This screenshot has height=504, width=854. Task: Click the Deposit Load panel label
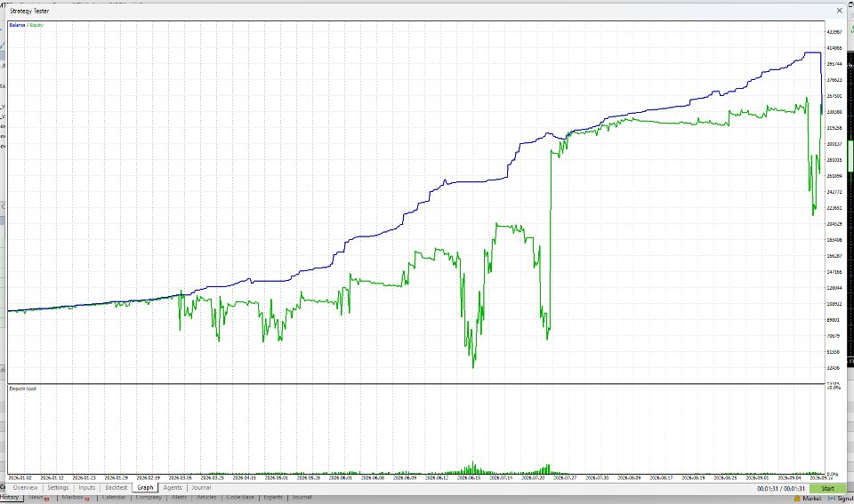point(23,388)
